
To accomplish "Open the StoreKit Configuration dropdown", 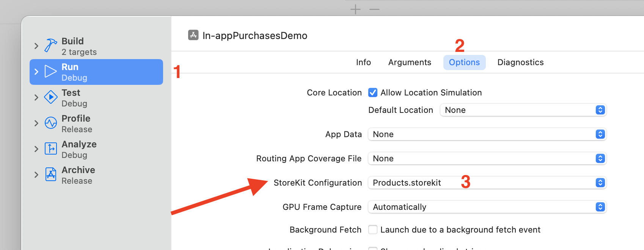I will [487, 183].
